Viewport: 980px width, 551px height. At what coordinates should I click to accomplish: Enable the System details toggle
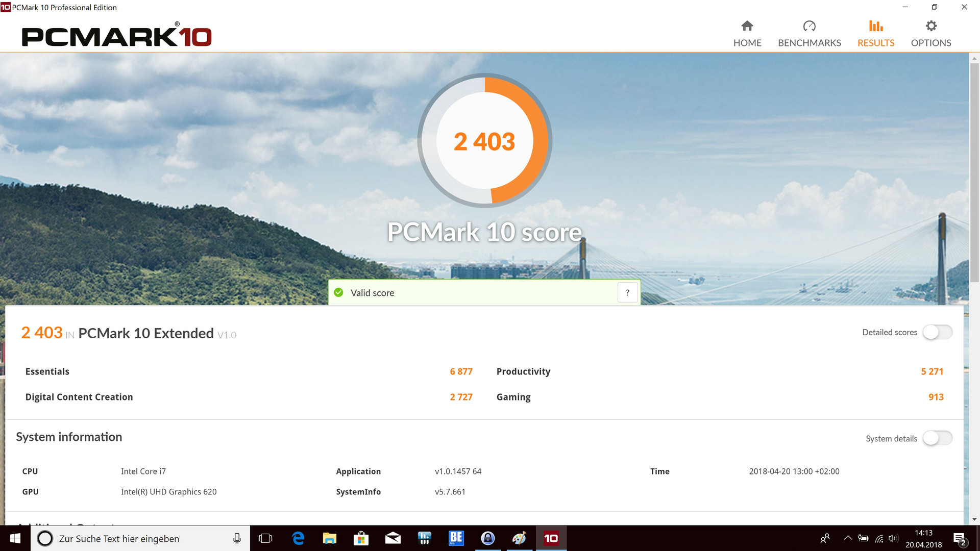click(937, 438)
